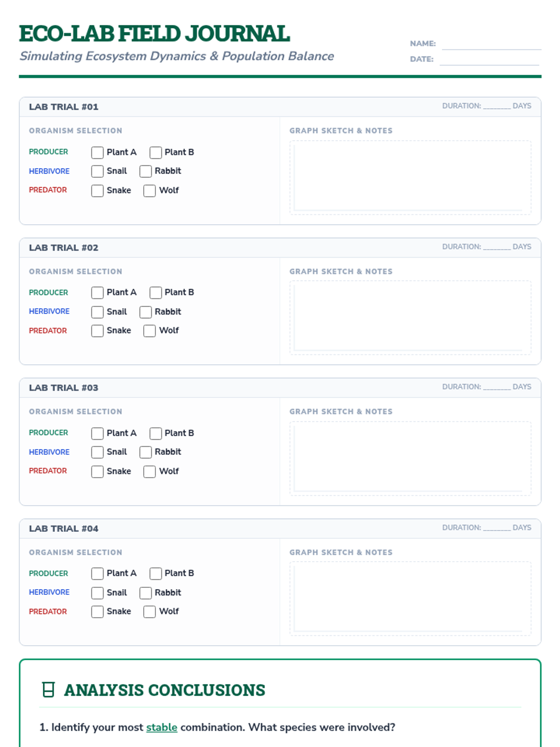Click the Lab Trial #02 header
Screen dimensions: 560x747
point(64,248)
